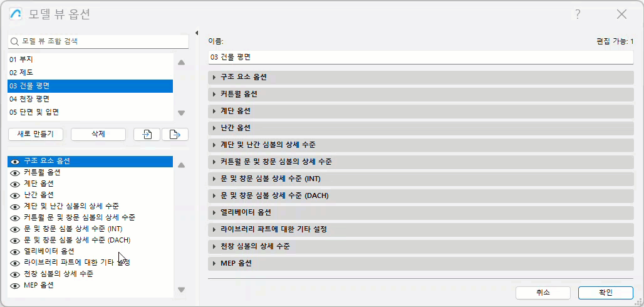The height and width of the screenshot is (307, 644).
Task: Select the 03 건물 평면 combination
Action: click(x=90, y=86)
